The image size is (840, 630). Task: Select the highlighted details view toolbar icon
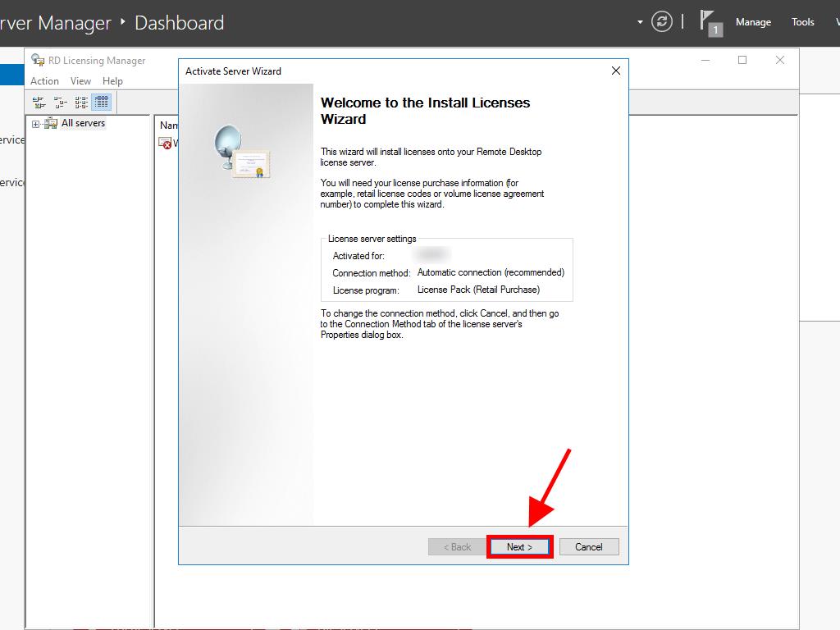(102, 103)
